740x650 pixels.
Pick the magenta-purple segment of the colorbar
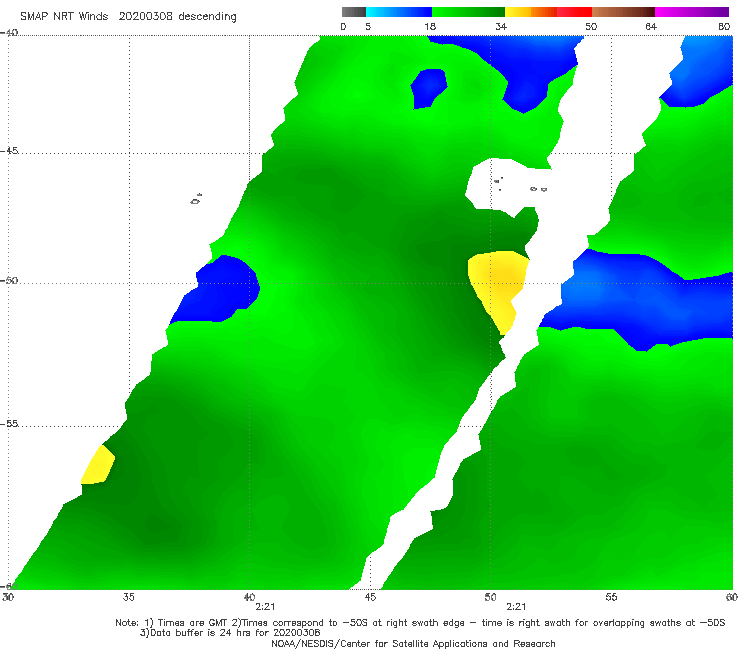pyautogui.click(x=692, y=12)
